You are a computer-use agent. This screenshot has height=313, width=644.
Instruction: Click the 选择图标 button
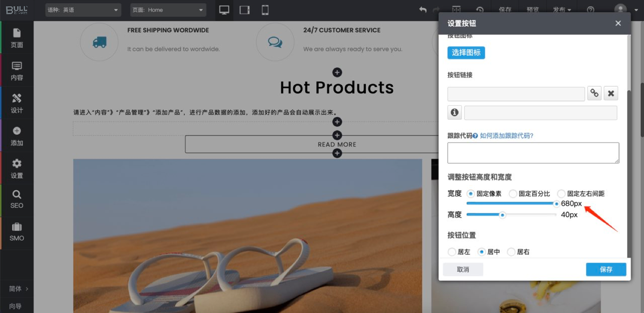466,53
